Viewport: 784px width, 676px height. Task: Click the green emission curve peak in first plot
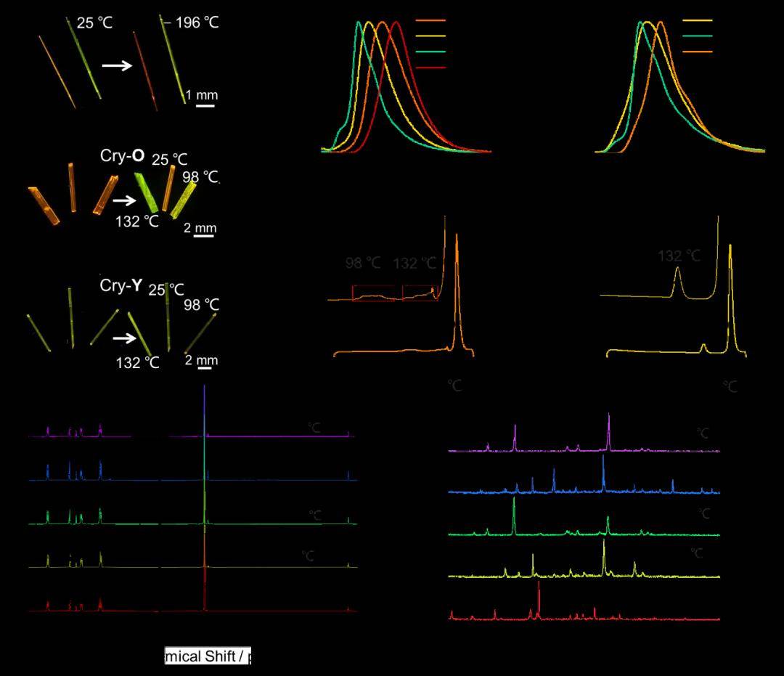click(359, 23)
